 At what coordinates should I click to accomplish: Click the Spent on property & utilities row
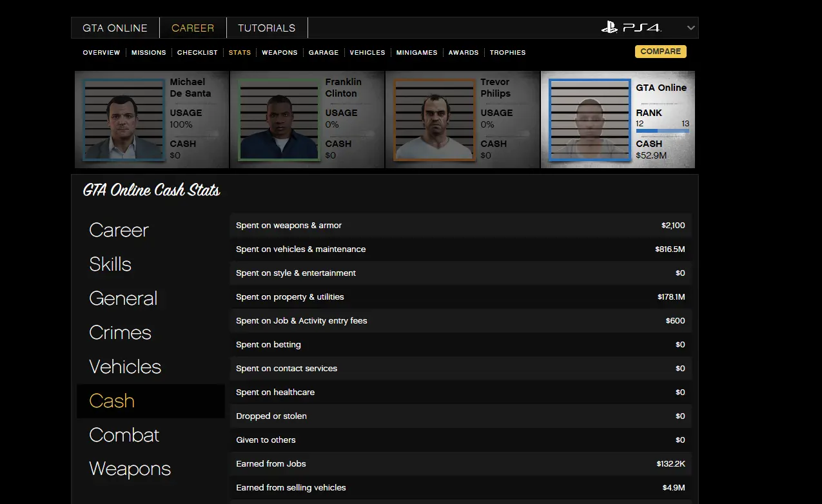tap(460, 297)
